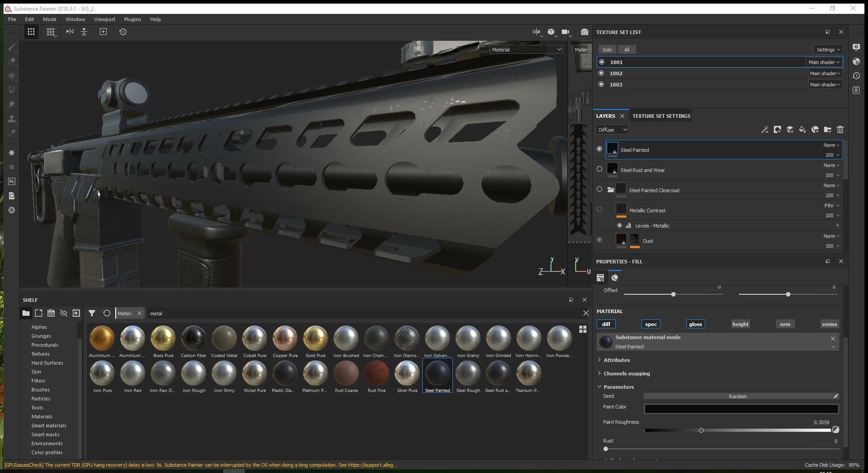Select the Eraser tool
The height and width of the screenshot is (473, 868).
(x=12, y=61)
